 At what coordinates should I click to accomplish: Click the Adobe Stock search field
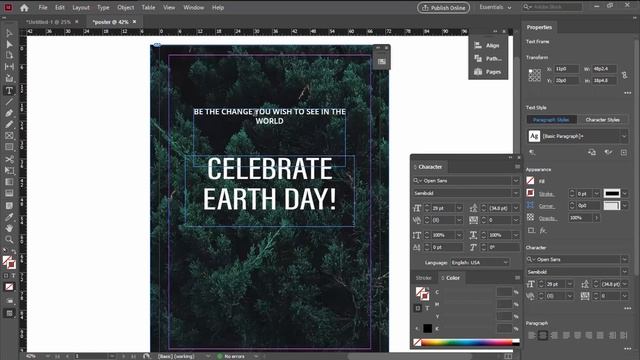point(552,7)
